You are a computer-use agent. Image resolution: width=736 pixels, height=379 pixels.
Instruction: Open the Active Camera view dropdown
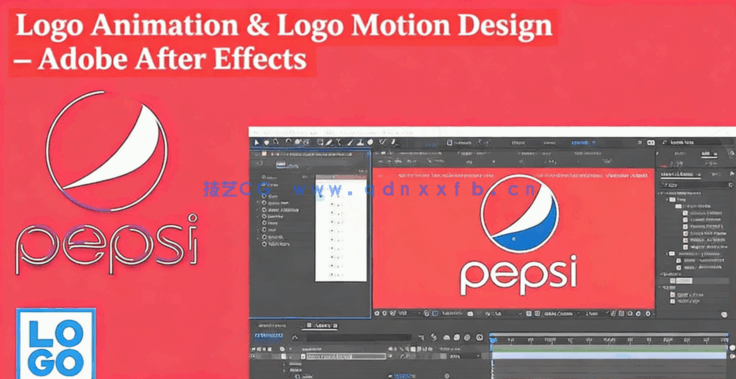562,313
